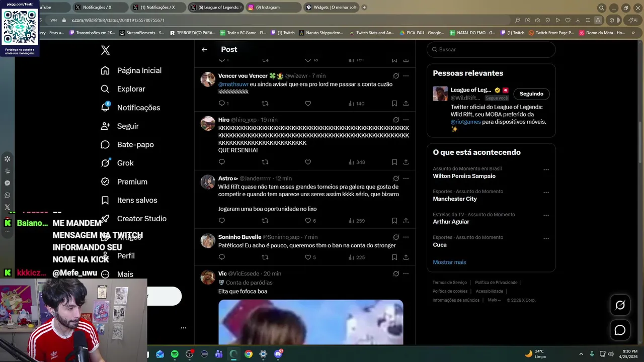Screen dimensions: 644x362
Task: Open Premium from the sidebar
Action: 124,182
